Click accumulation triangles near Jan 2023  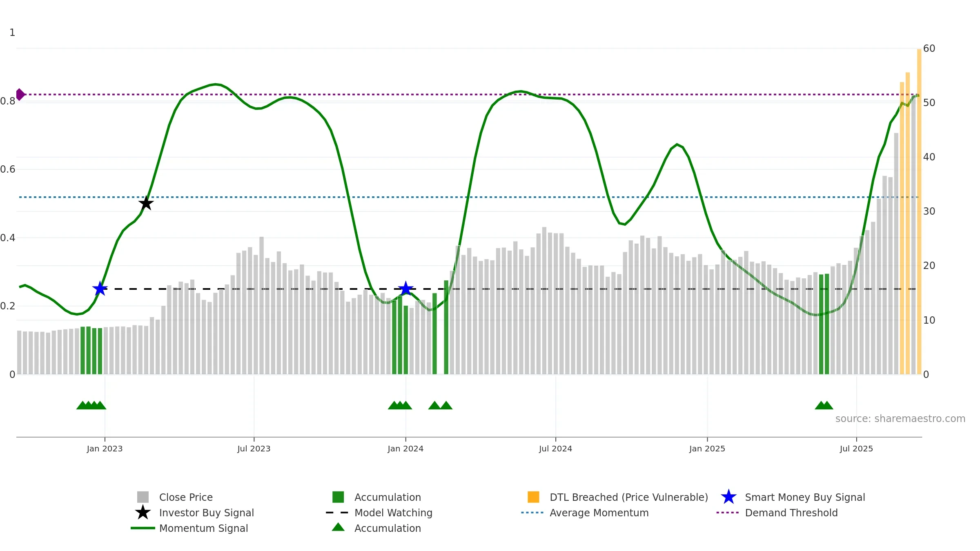click(x=91, y=405)
